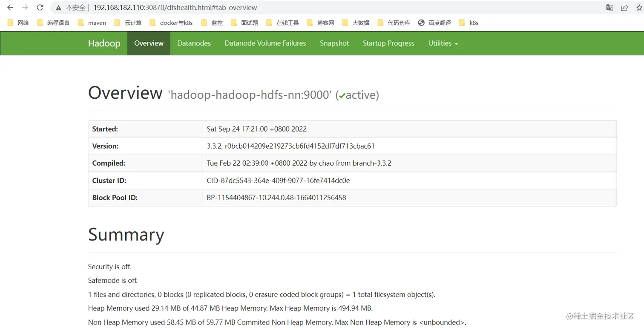Image resolution: width=644 pixels, height=330 pixels.
Task: Open the translate page icon
Action: (x=609, y=8)
